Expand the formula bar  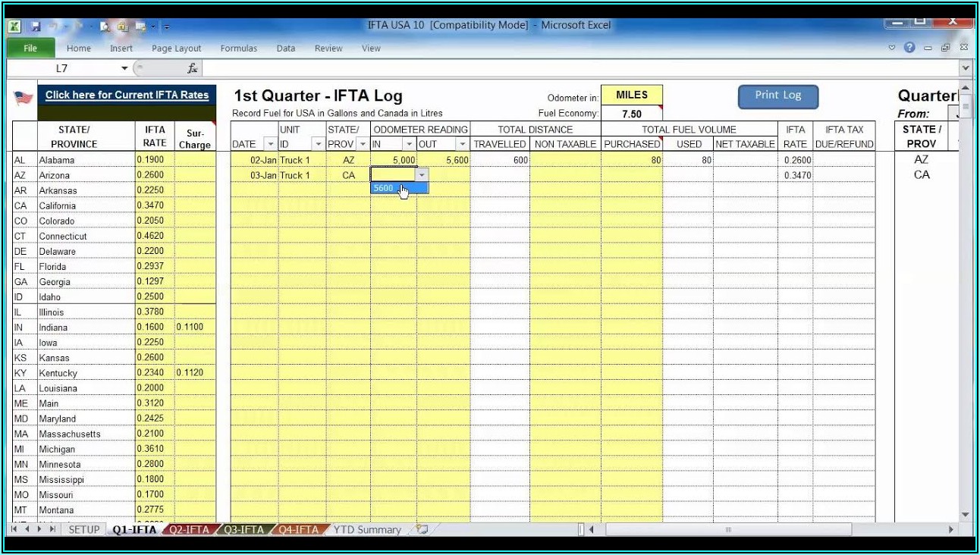(965, 68)
